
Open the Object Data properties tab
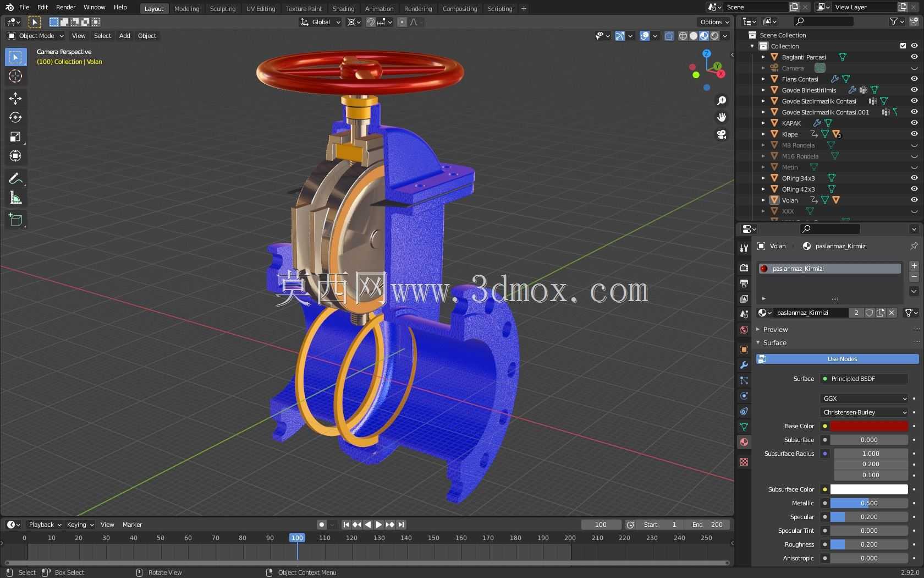pyautogui.click(x=744, y=427)
